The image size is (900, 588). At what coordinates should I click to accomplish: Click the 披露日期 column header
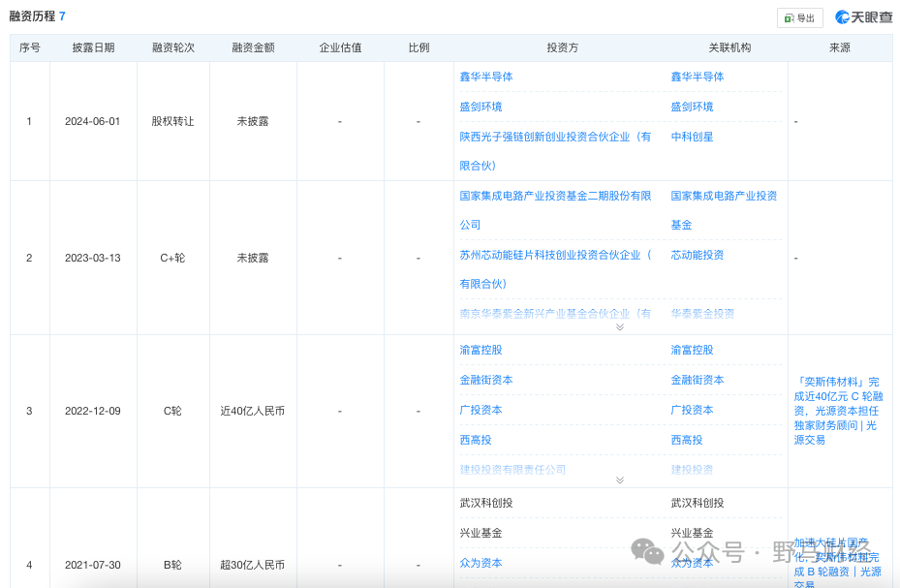coord(93,47)
